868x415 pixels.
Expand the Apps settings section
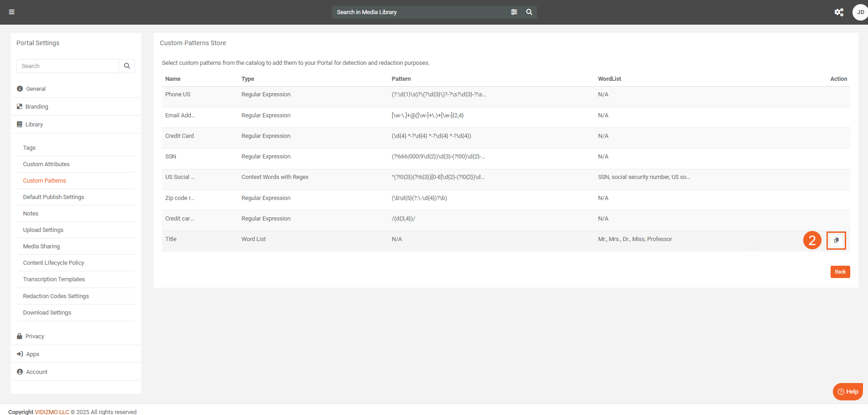pos(32,354)
